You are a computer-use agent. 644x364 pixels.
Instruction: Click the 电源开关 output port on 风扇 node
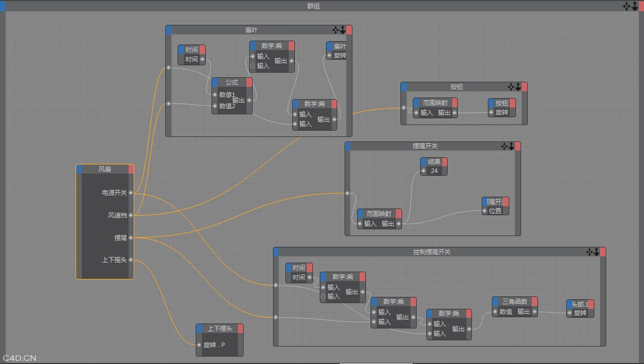click(131, 192)
